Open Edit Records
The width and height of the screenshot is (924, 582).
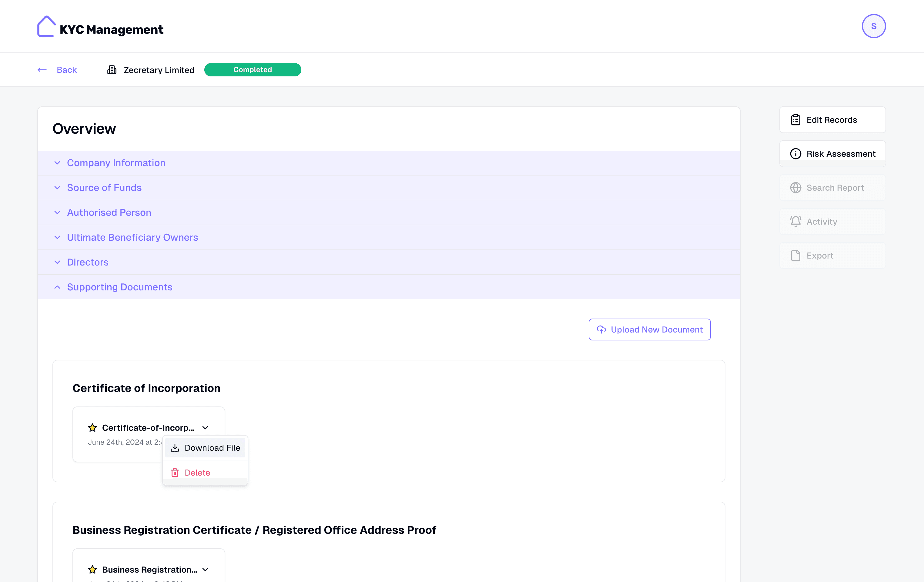[x=832, y=120]
